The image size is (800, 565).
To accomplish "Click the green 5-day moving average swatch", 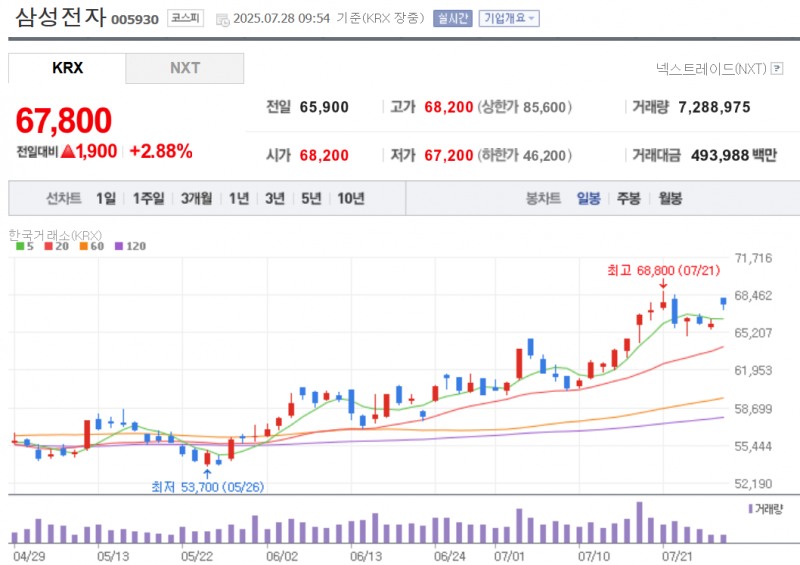I will (19, 246).
